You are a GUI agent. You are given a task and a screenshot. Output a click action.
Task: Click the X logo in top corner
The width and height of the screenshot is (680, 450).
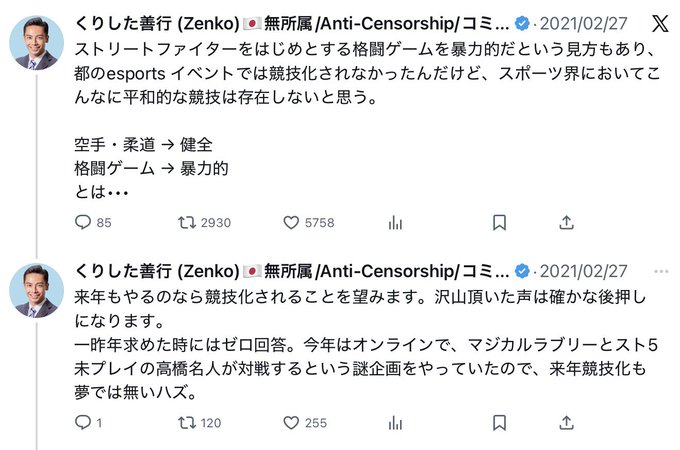[661, 24]
